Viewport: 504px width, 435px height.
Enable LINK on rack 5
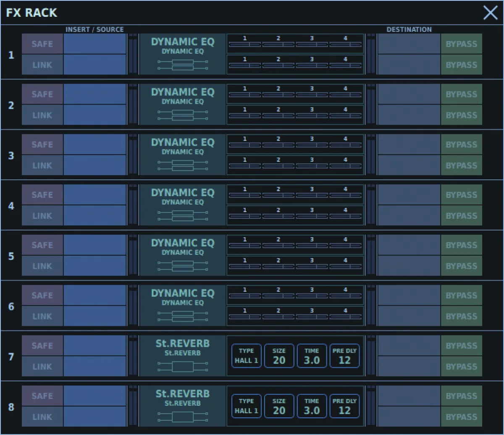(42, 266)
